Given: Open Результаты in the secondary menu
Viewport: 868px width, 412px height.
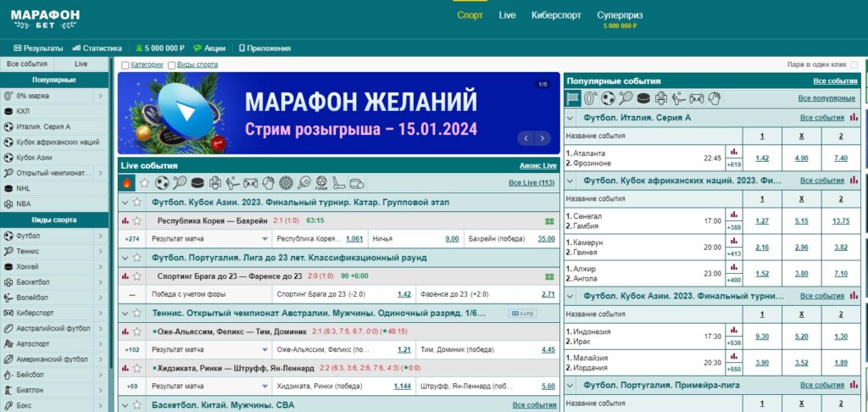Looking at the screenshot, I should pos(38,48).
